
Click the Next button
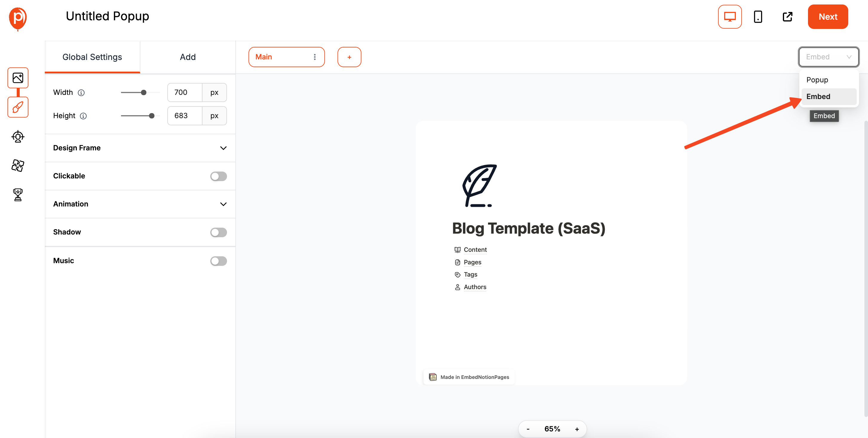tap(828, 16)
